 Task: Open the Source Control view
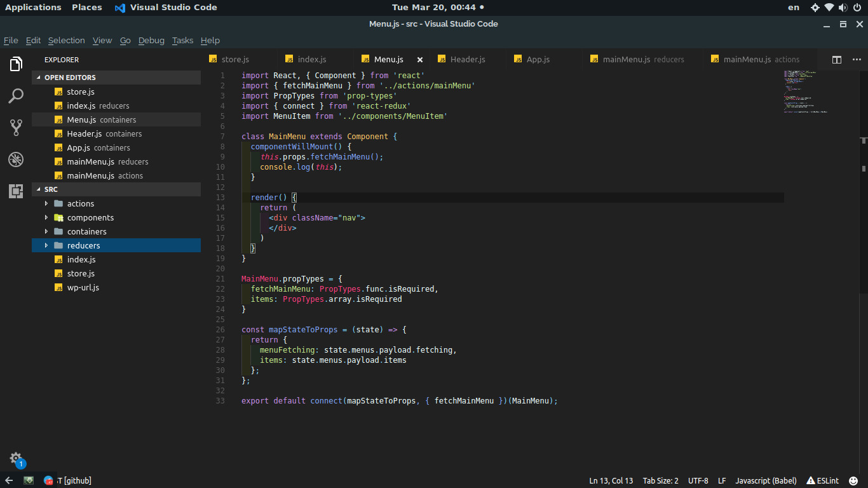[16, 128]
